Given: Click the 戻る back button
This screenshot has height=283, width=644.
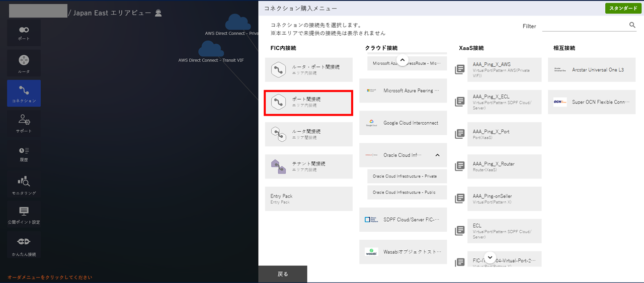Looking at the screenshot, I should [x=283, y=274].
